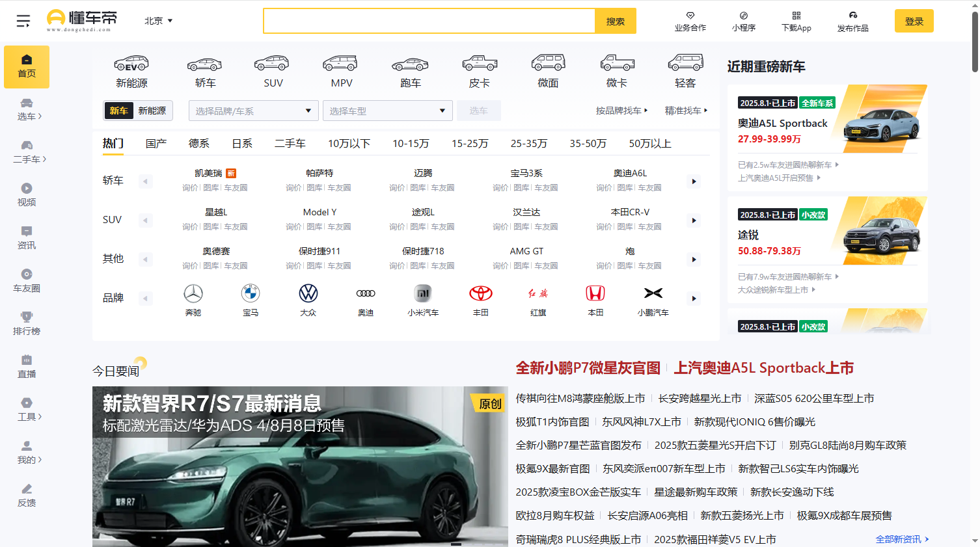980x547 pixels.
Task: Open 车友圈 in the left sidebar
Action: click(27, 281)
